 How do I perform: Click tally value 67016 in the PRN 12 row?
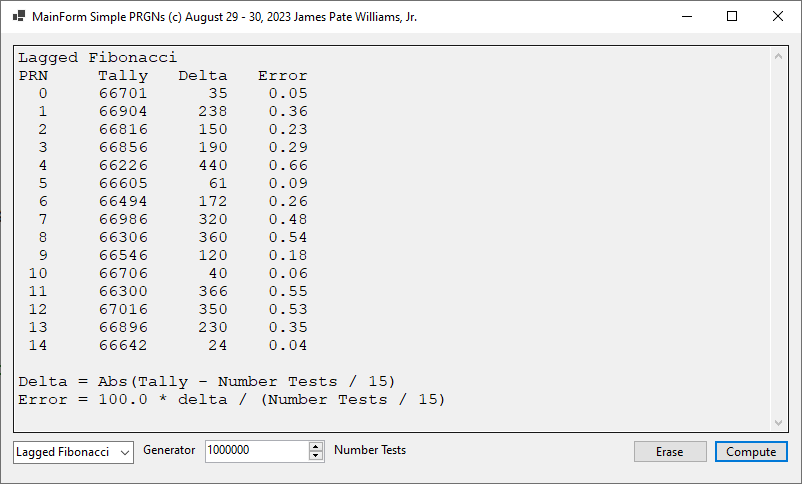[123, 310]
